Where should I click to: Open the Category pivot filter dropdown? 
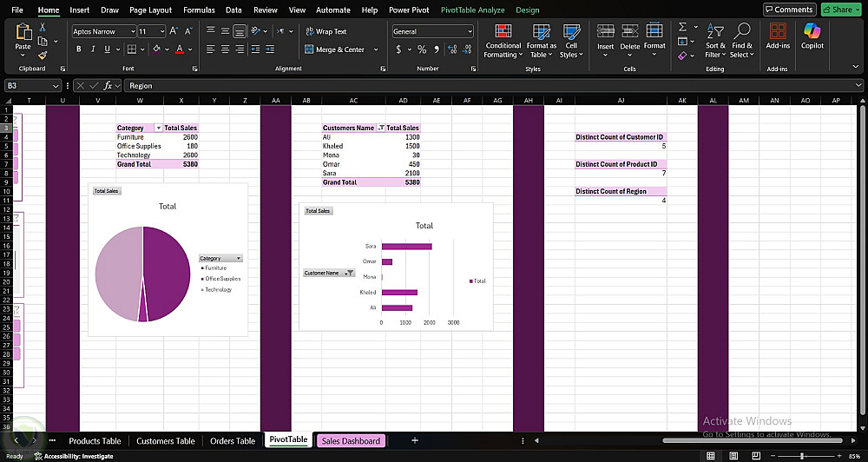coord(158,128)
